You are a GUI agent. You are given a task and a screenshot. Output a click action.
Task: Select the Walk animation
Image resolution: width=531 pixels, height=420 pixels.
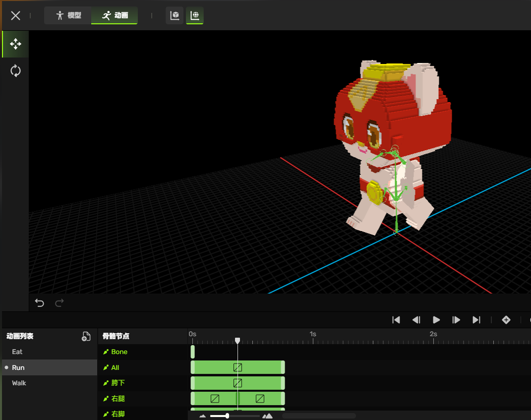(x=50, y=383)
